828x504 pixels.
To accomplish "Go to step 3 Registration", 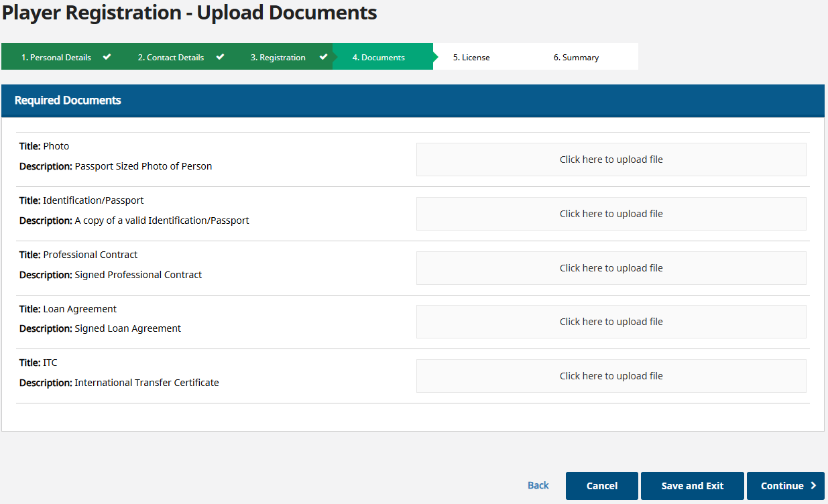I will (x=278, y=57).
